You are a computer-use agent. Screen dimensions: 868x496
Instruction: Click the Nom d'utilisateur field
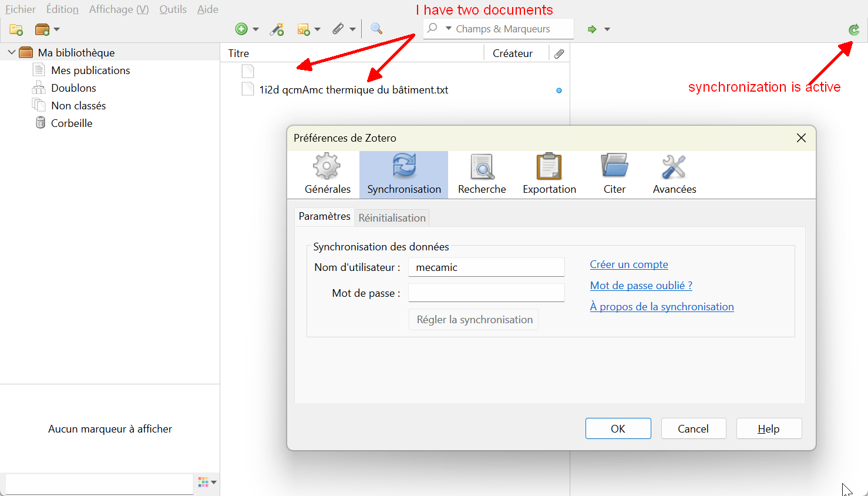[x=486, y=267]
